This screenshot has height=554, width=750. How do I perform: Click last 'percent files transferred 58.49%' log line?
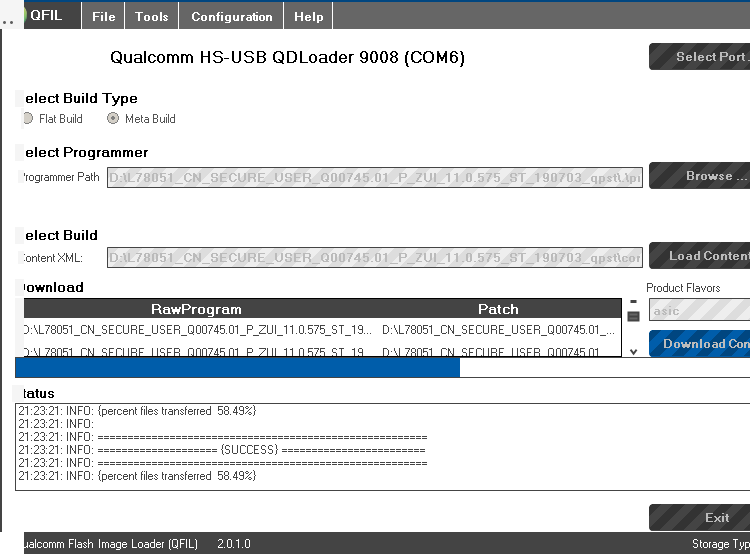tap(137, 476)
